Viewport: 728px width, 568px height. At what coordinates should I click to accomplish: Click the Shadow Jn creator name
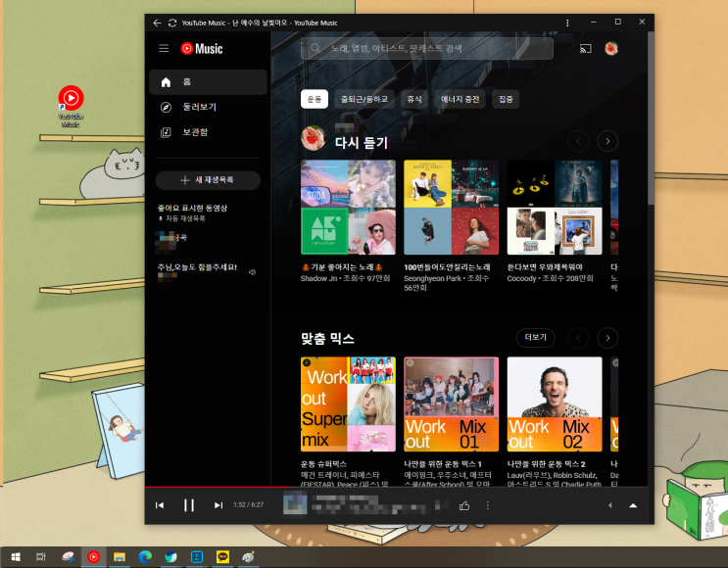coord(319,278)
